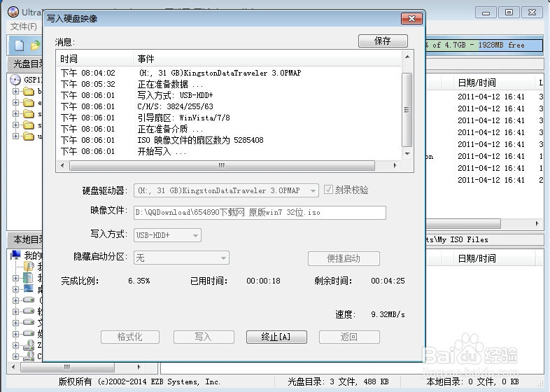Select the GSP1 disc icon in tree
Screen dimensions: 550x392
[x=15, y=80]
